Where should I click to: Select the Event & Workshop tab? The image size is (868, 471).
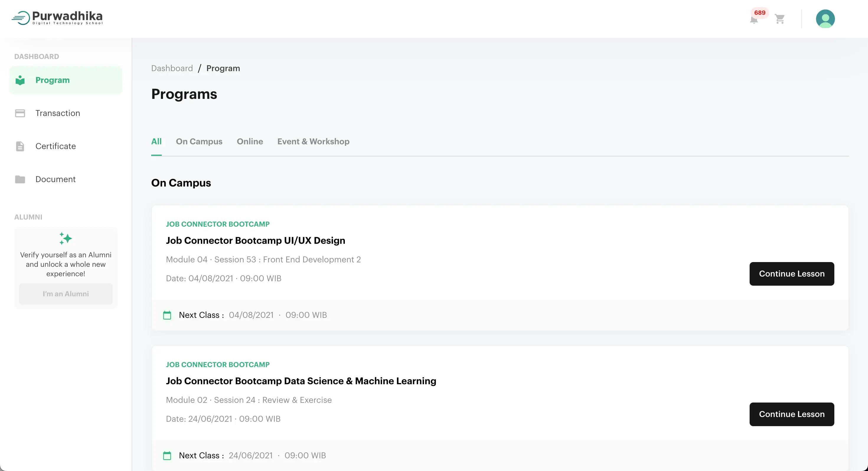tap(313, 141)
